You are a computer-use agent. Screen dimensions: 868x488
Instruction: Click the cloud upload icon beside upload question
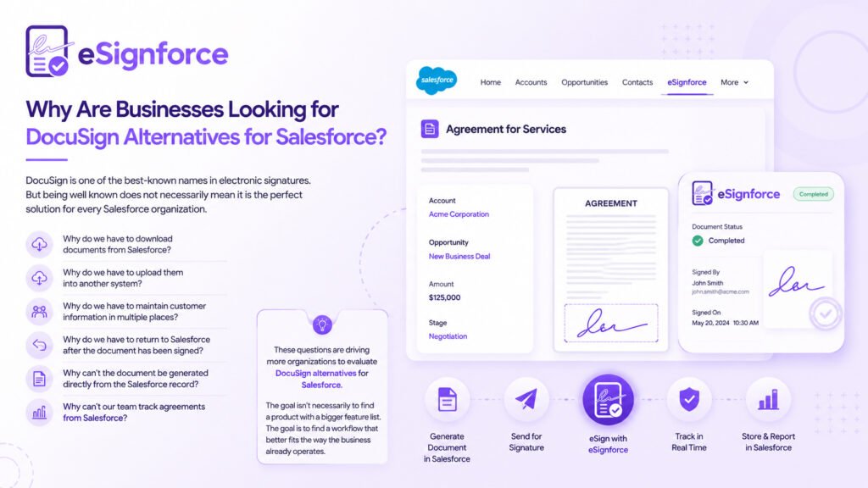[39, 278]
